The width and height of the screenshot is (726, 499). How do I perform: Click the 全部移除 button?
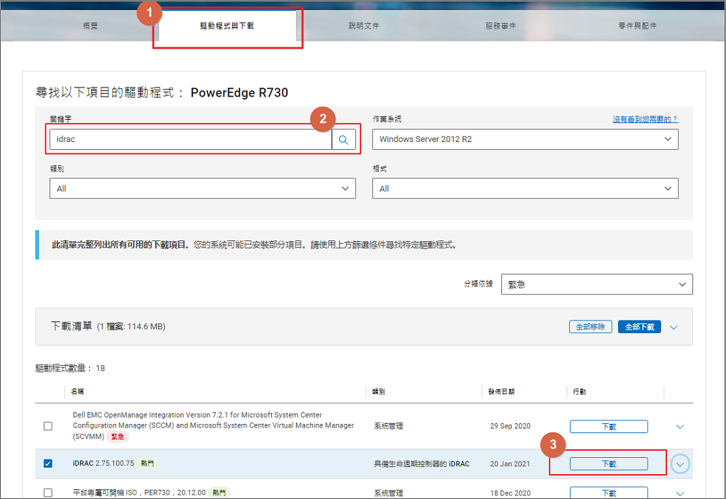(590, 327)
